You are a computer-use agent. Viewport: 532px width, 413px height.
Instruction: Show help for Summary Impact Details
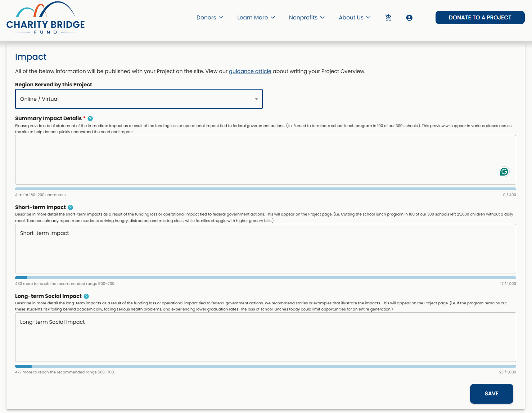[x=90, y=118]
